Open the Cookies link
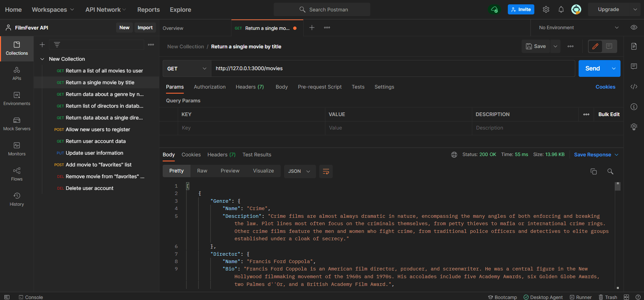 pyautogui.click(x=605, y=87)
